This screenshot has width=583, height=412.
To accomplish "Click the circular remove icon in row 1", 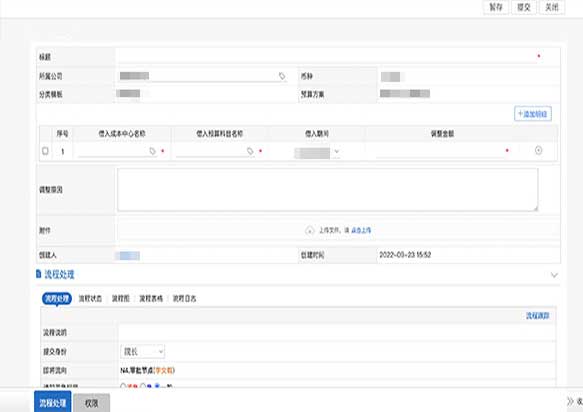I will pos(538,150).
